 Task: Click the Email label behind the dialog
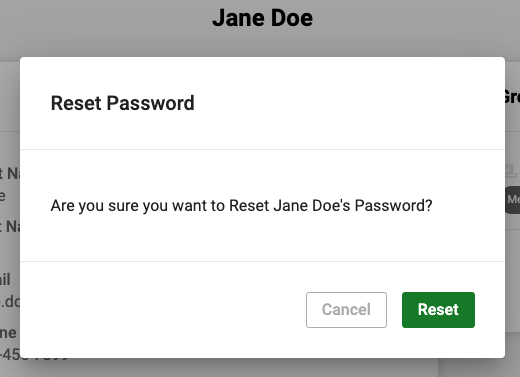point(5,279)
